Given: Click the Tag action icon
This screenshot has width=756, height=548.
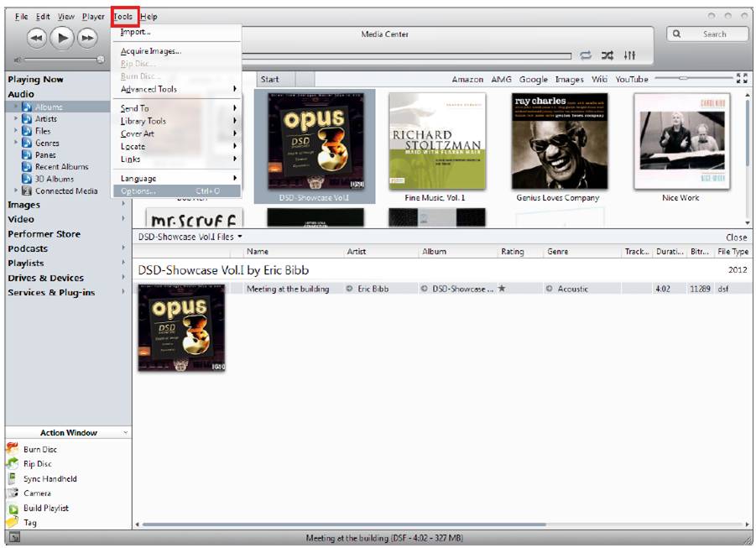Looking at the screenshot, I should point(12,523).
